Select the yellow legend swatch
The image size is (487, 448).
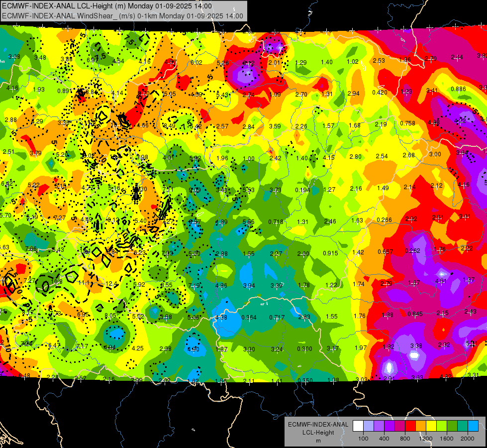(431, 426)
